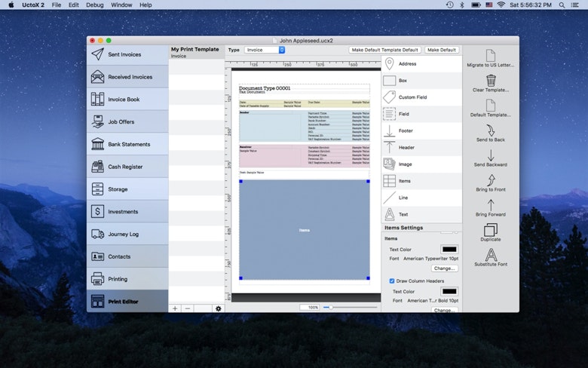The width and height of the screenshot is (588, 368).
Task: Remove the template with minus button
Action: pyautogui.click(x=188, y=308)
